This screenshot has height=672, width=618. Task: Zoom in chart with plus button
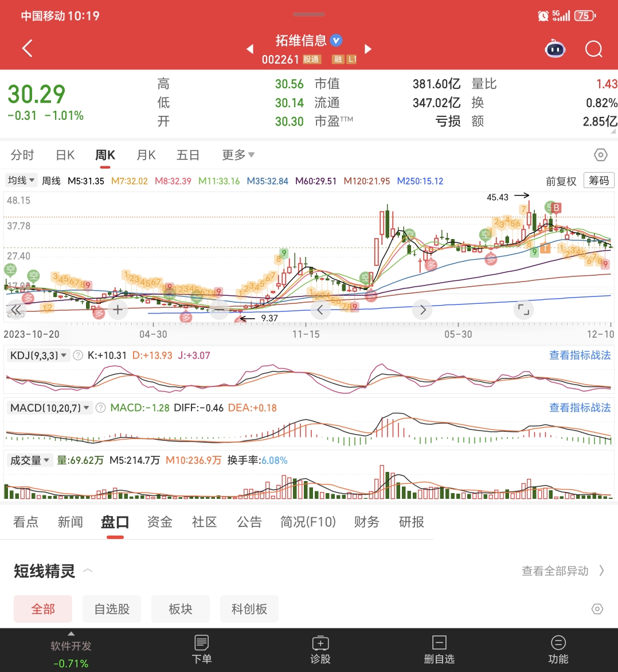tap(118, 310)
